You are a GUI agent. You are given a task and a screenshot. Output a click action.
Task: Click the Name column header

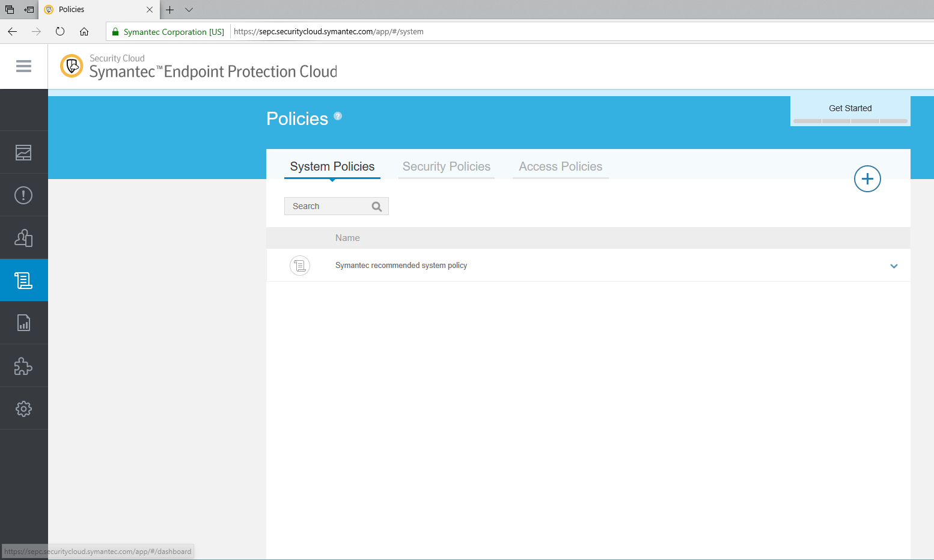tap(347, 238)
